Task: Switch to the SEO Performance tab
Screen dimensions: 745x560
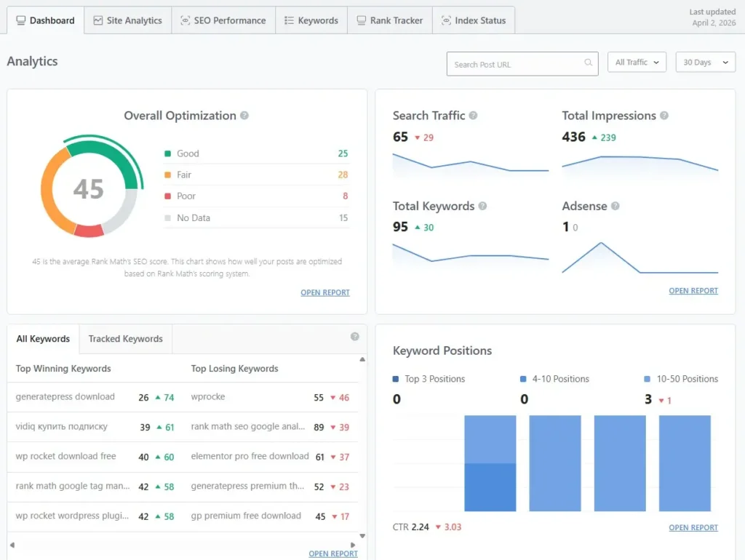Action: click(x=223, y=20)
